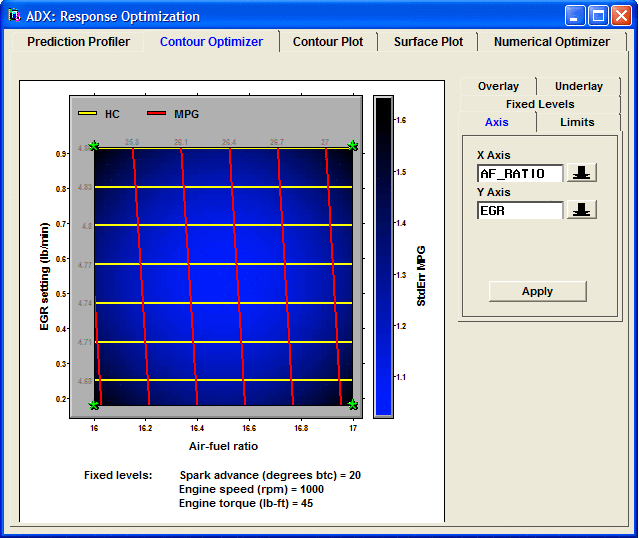Click the X Axis AF_RATIO field
This screenshot has height=538, width=639.
(x=520, y=174)
